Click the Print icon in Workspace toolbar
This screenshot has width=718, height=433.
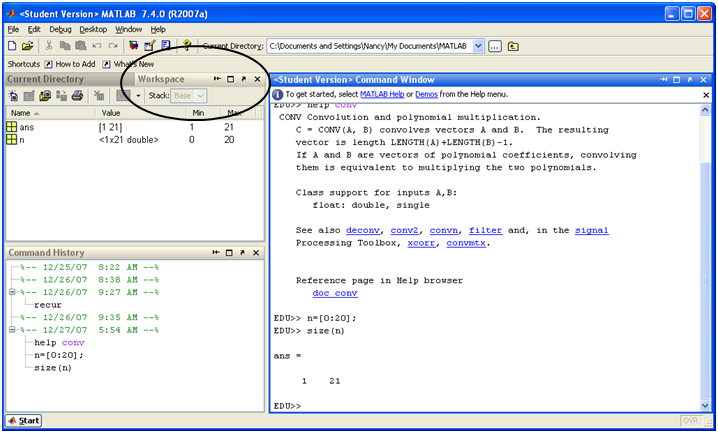(77, 95)
